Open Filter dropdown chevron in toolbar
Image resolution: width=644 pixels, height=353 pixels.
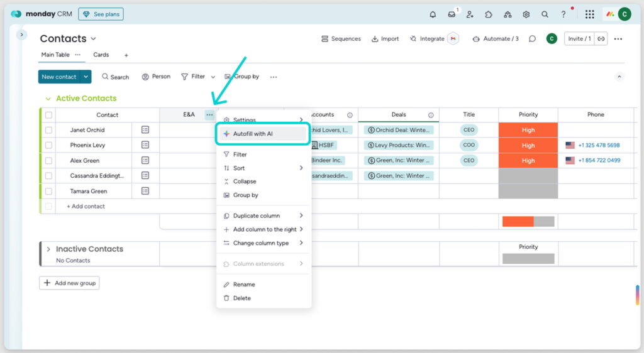[x=213, y=77]
